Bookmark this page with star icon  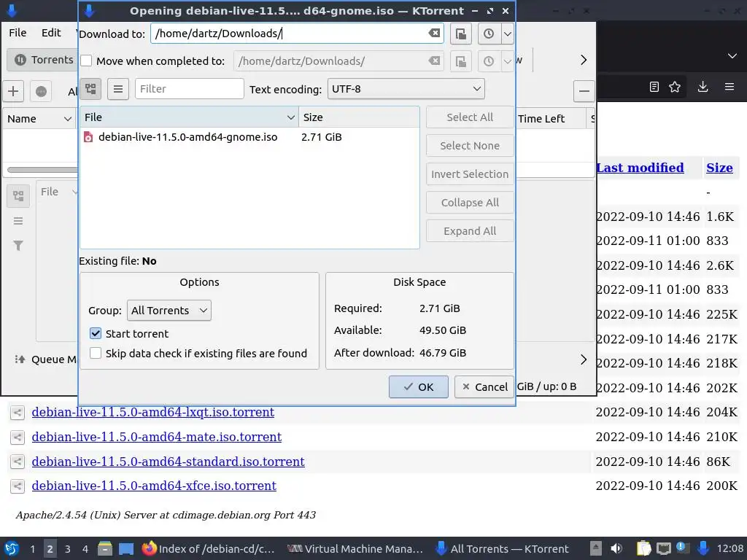(x=675, y=87)
